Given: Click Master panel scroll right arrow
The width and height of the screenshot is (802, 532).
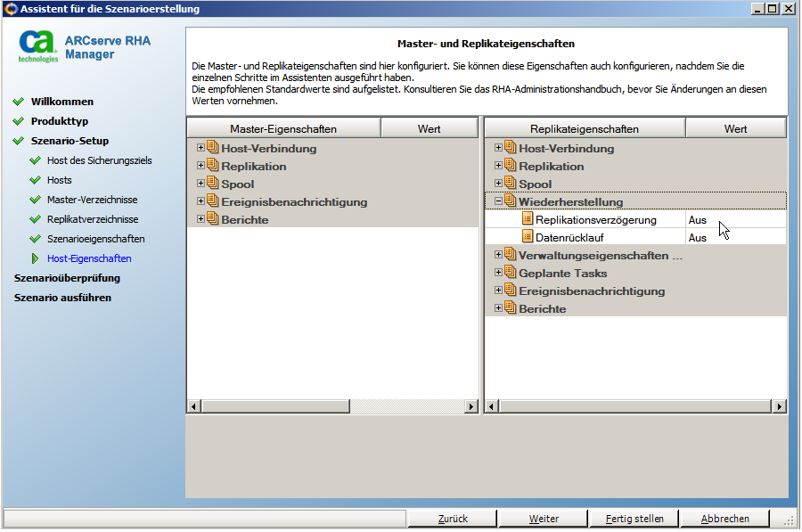Looking at the screenshot, I should (471, 406).
